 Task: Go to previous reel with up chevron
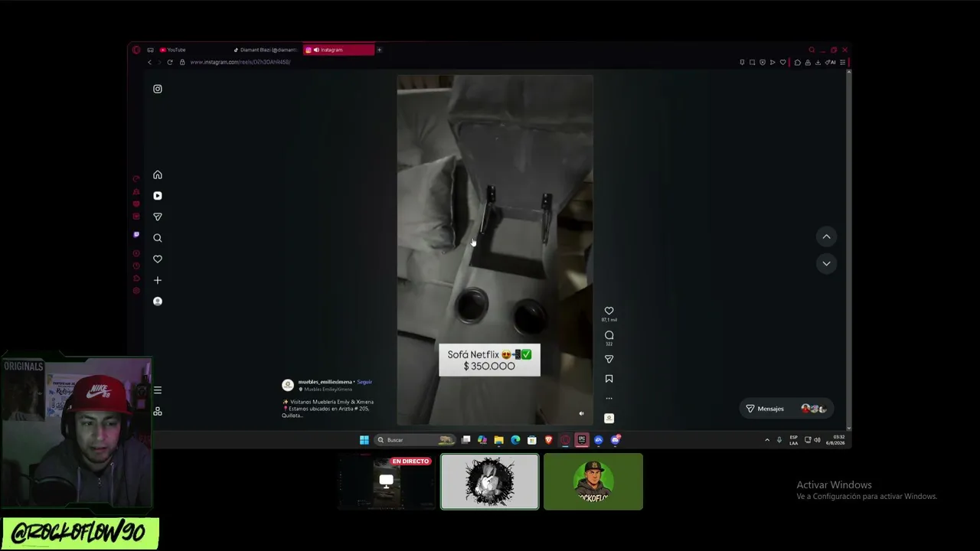coord(826,237)
